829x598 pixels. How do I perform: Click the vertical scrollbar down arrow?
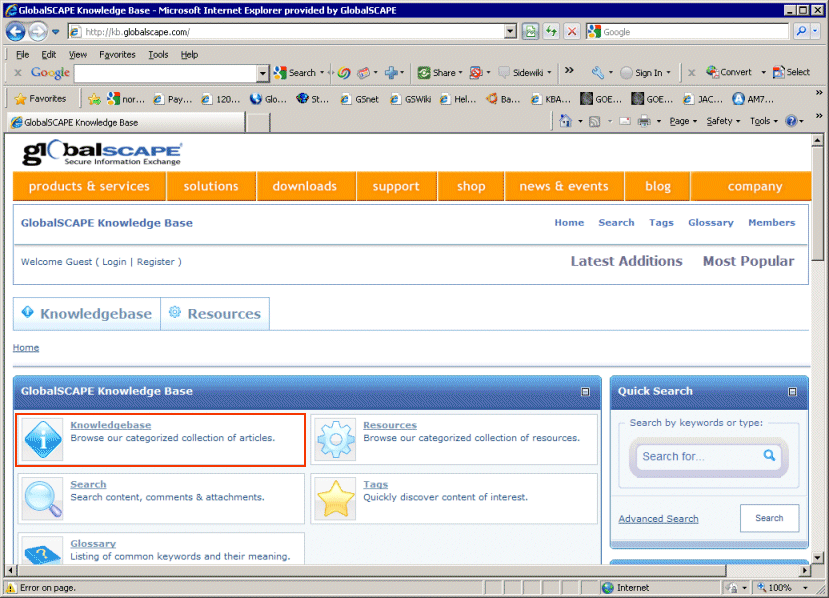(817, 558)
